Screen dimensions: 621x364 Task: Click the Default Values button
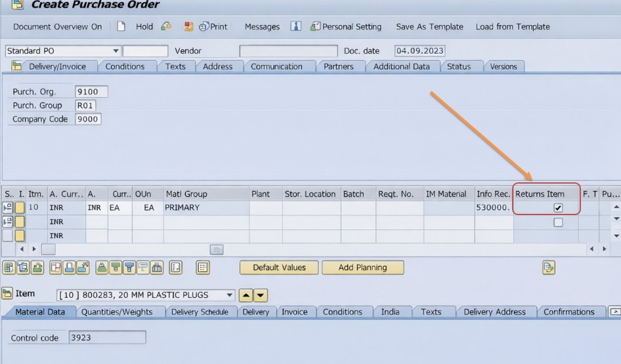[279, 268]
